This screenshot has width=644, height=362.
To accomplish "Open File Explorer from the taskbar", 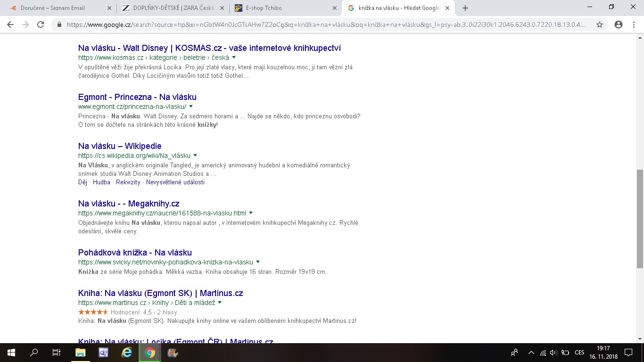I will [x=81, y=353].
